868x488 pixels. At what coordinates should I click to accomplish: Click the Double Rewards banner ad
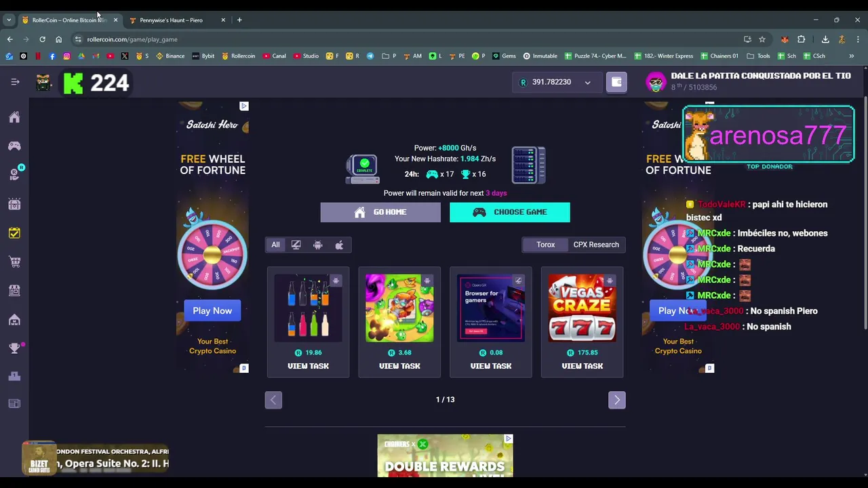click(445, 455)
